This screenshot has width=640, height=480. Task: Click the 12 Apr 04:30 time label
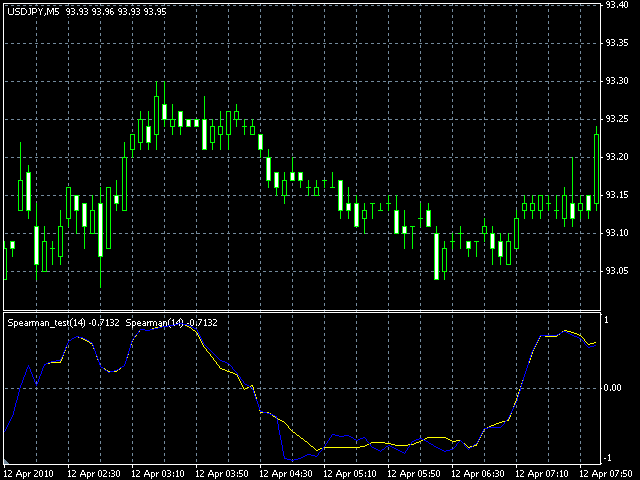286,474
